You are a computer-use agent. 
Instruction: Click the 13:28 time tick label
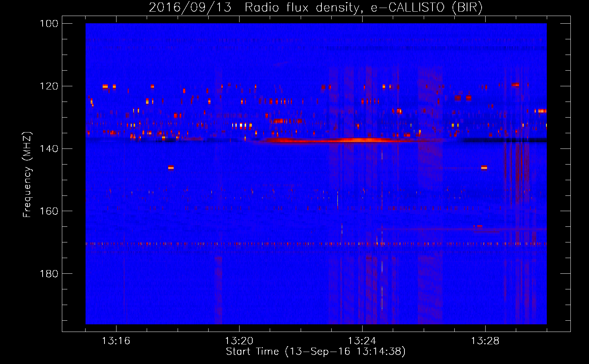[x=485, y=341]
